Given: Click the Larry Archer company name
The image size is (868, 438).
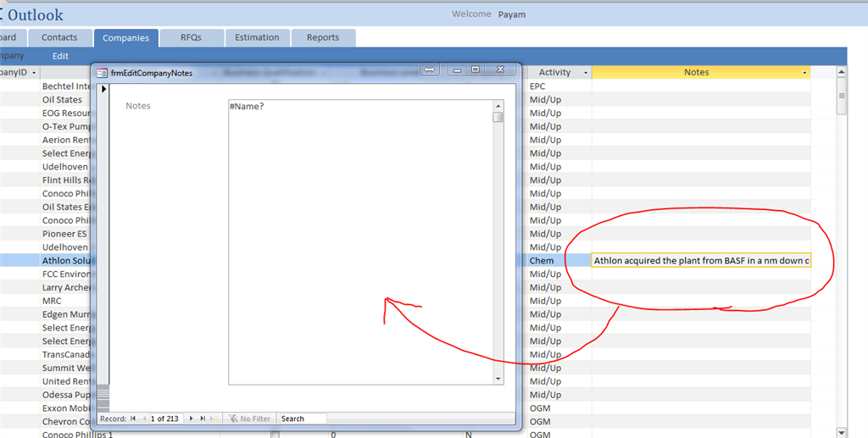Looking at the screenshot, I should point(66,287).
